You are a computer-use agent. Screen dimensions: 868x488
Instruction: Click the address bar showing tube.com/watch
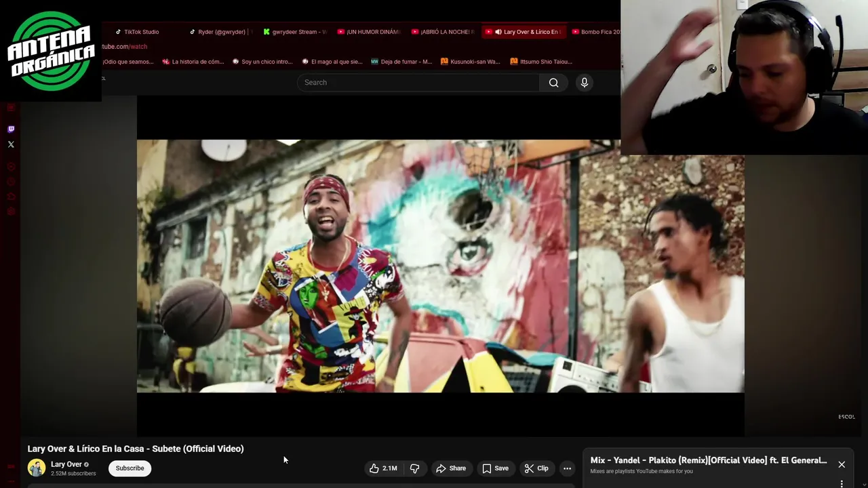(124, 47)
